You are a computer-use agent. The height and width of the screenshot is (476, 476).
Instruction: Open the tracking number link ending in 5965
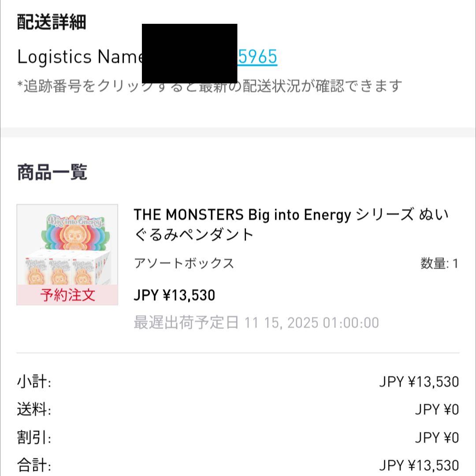[258, 56]
